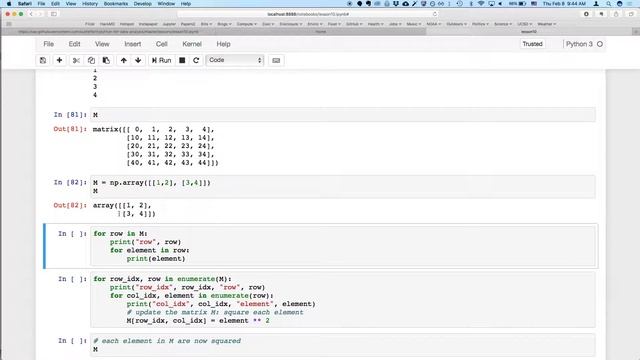Open the GitHub bookmarks folder dropdown
640x360 pixels.
click(x=353, y=24)
